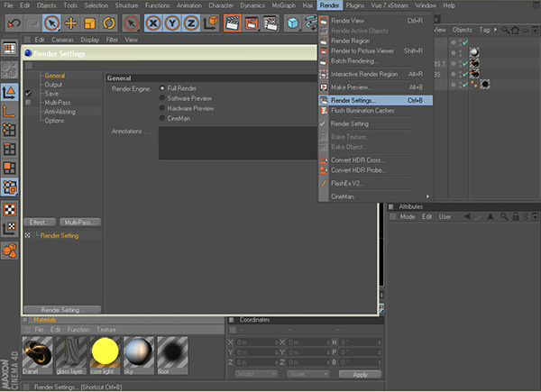
Task: Open the FlashEx V2... entry
Action: coord(375,184)
